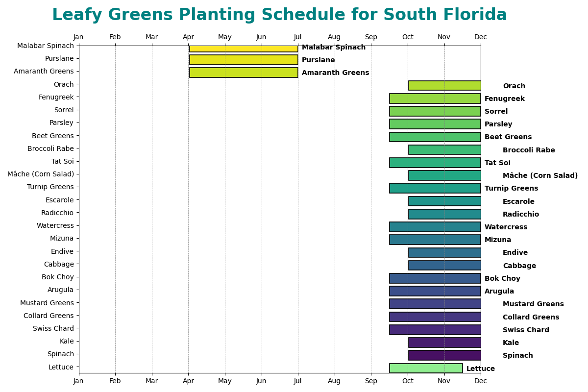Select the Purslane planting bar
The height and width of the screenshot is (392, 588).
coord(244,60)
